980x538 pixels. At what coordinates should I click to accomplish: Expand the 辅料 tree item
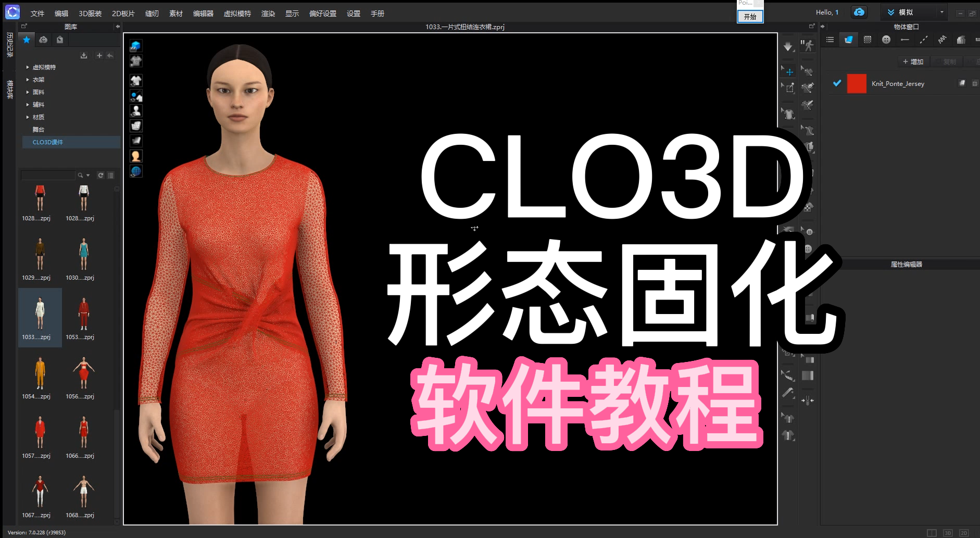point(28,105)
